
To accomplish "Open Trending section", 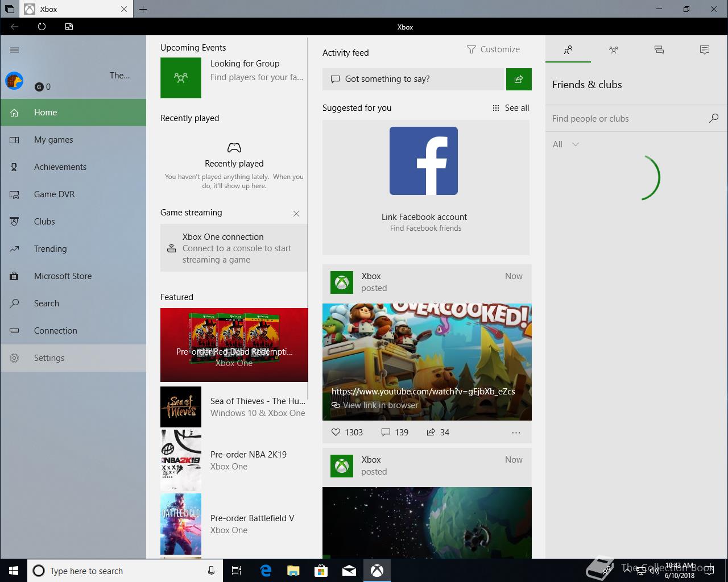I will (73, 249).
